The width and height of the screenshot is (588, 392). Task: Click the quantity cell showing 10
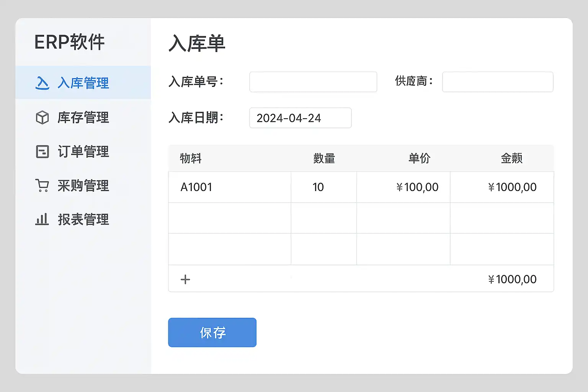click(323, 187)
